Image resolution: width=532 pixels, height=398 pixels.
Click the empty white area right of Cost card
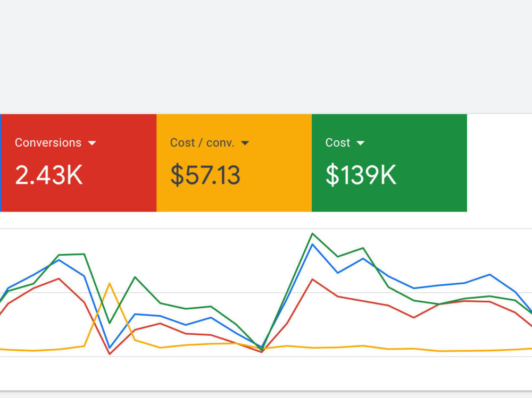(500, 163)
